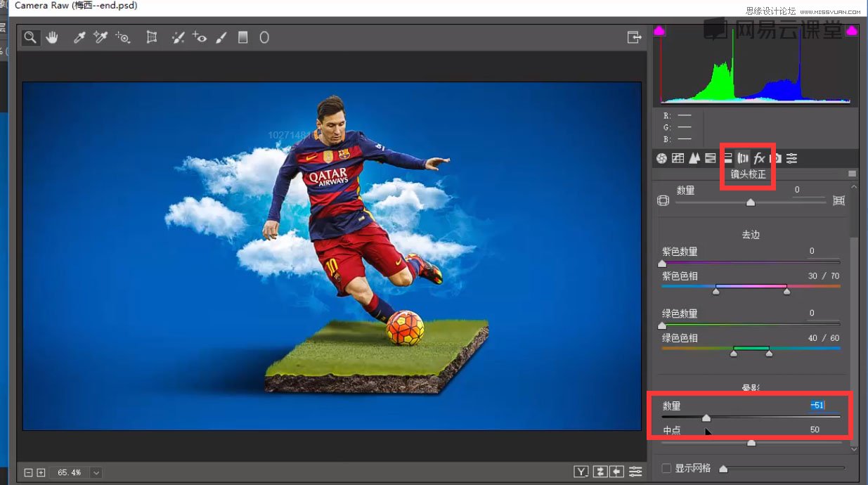Toggle full screen mode icon
868x485 pixels.
[x=634, y=37]
